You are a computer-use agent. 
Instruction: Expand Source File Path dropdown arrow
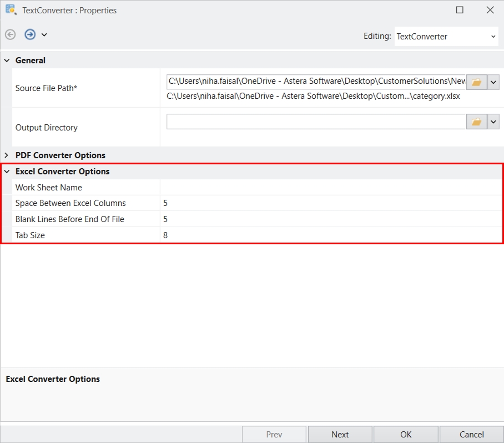(493, 82)
